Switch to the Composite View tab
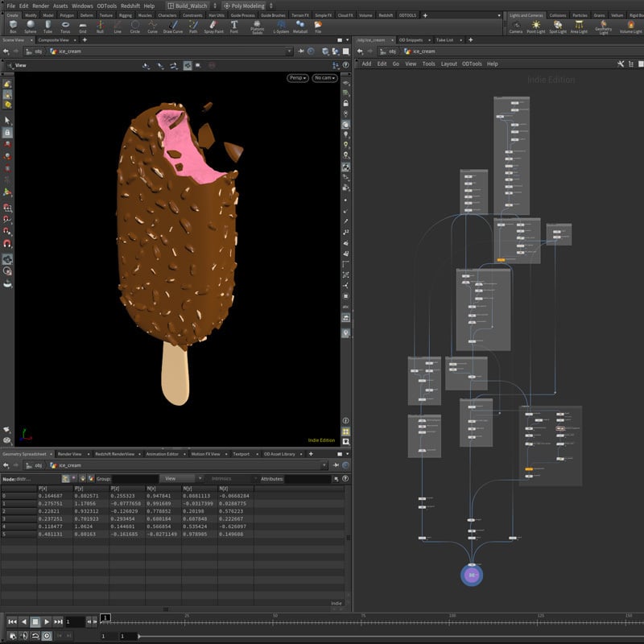644x644 pixels. pos(53,39)
